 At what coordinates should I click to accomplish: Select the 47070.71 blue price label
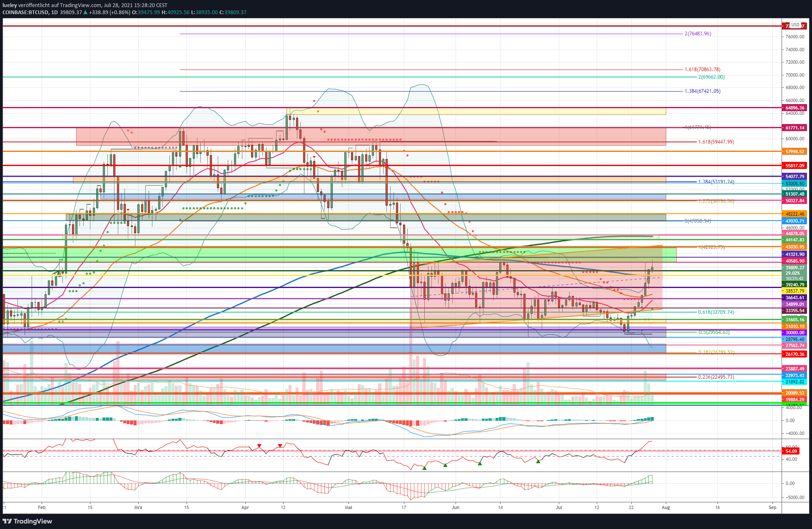pyautogui.click(x=795, y=221)
